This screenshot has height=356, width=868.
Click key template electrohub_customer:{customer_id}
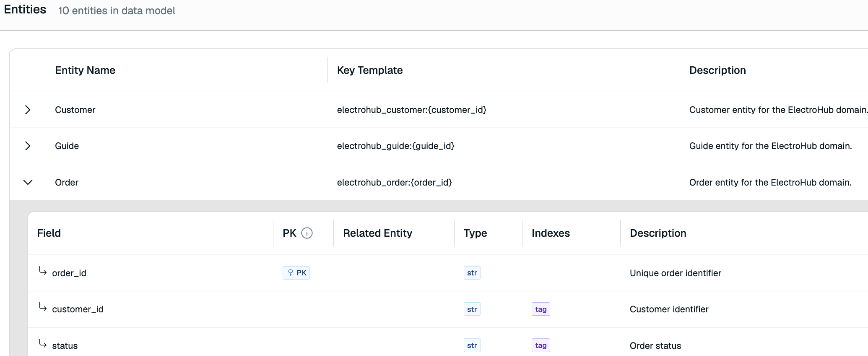[412, 110]
